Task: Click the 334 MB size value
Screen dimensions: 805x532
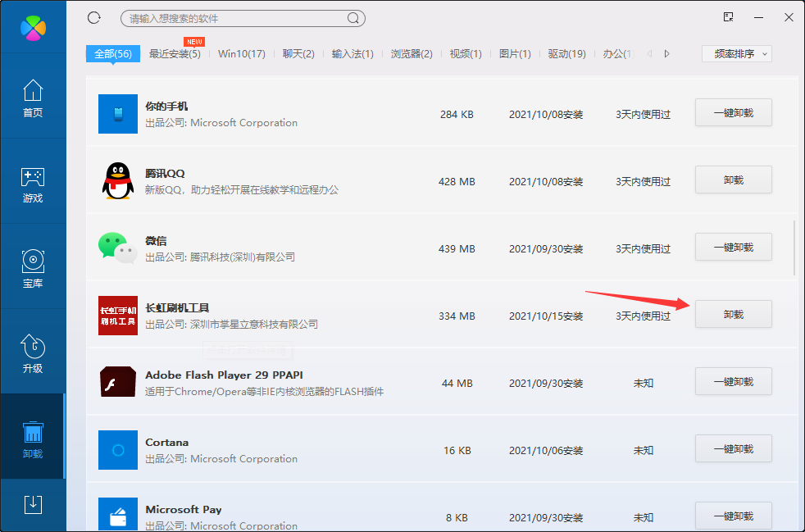Action: tap(457, 316)
